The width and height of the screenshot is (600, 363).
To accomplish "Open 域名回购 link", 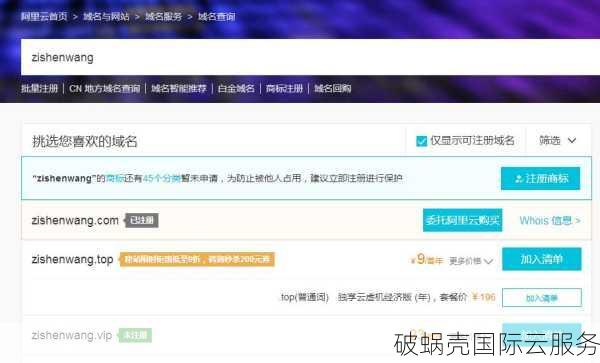I will pos(333,88).
